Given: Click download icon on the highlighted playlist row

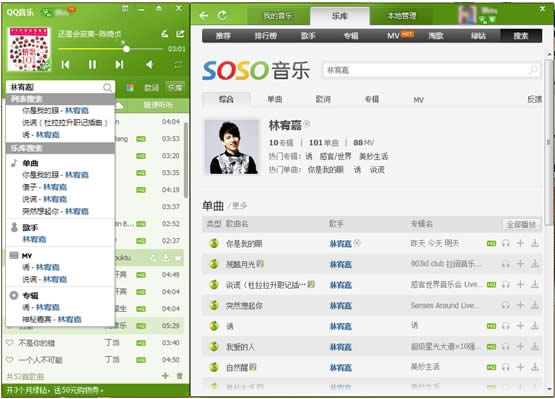Looking at the screenshot, I should pyautogui.click(x=166, y=258).
